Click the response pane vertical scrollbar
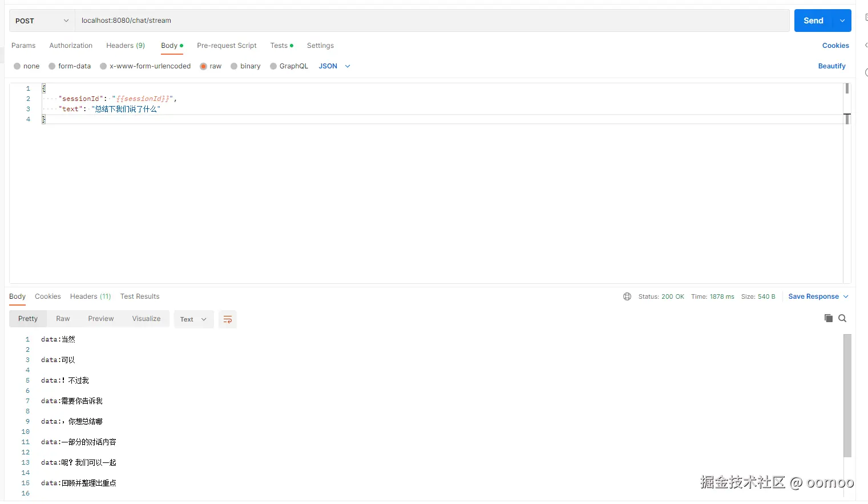This screenshot has width=868, height=504. point(847,396)
